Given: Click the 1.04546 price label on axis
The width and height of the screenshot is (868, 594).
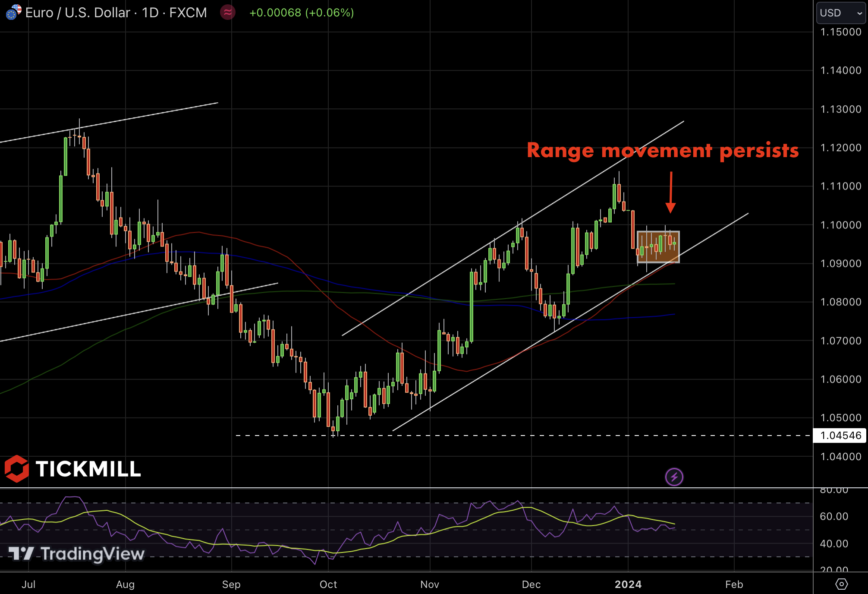Looking at the screenshot, I should pyautogui.click(x=840, y=436).
